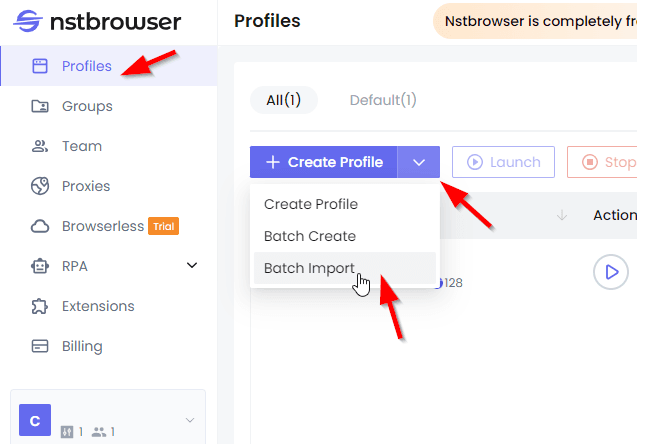The image size is (645, 447).
Task: Open the Profiles sidebar icon
Action: pos(40,66)
